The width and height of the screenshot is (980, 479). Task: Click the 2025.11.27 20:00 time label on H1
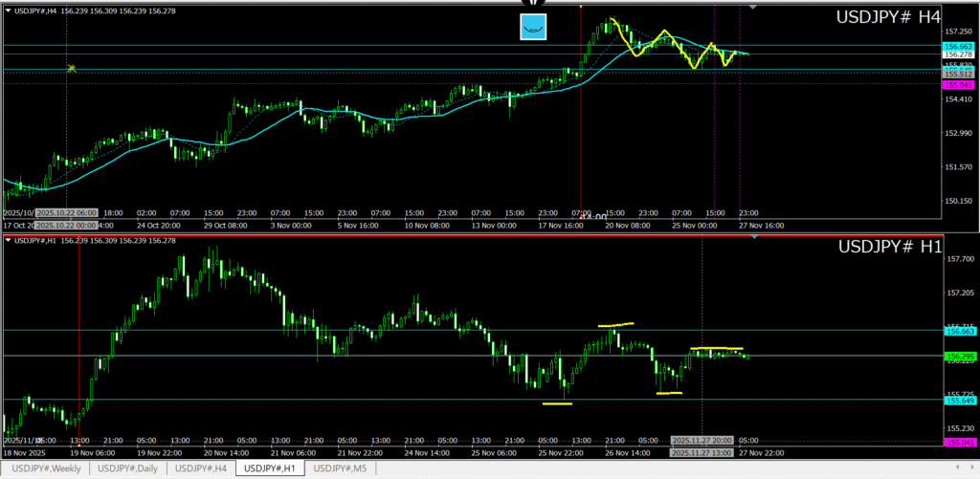(x=702, y=441)
